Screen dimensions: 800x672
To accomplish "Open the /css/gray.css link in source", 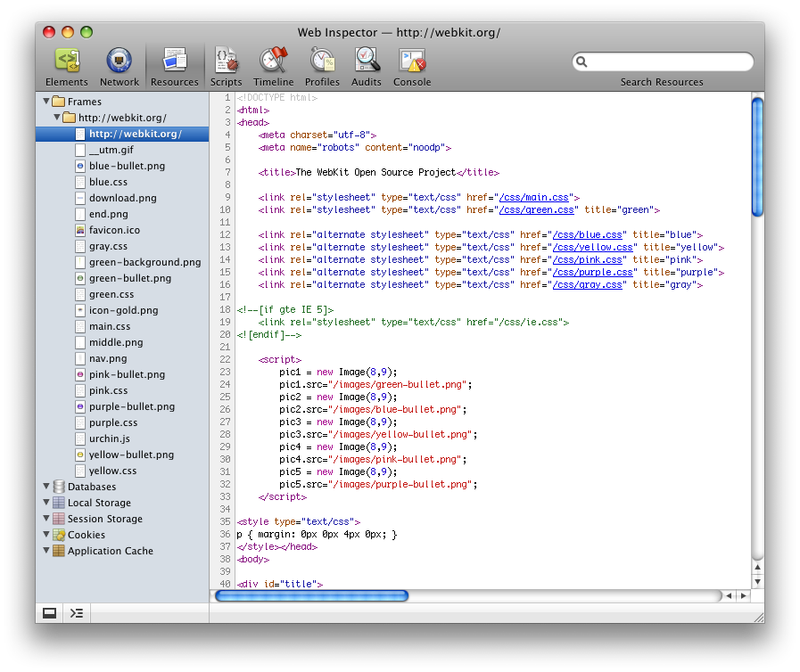I will tap(588, 284).
